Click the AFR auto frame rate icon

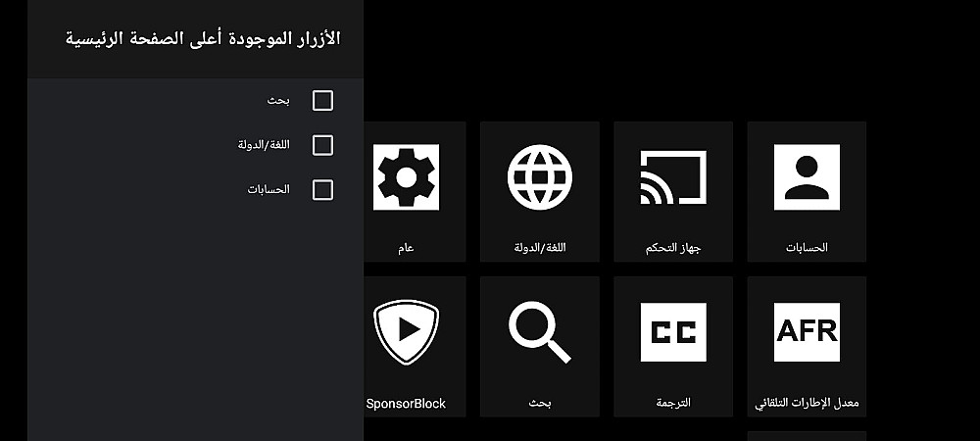[807, 331]
